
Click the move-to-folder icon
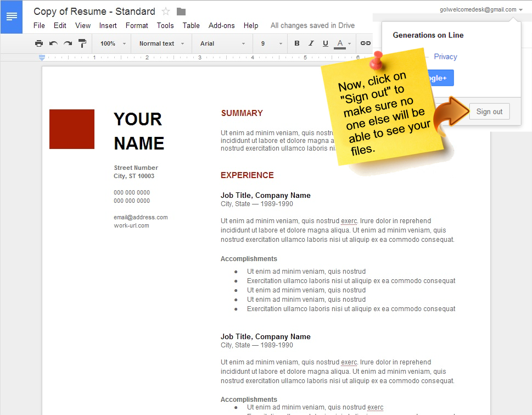click(x=181, y=12)
